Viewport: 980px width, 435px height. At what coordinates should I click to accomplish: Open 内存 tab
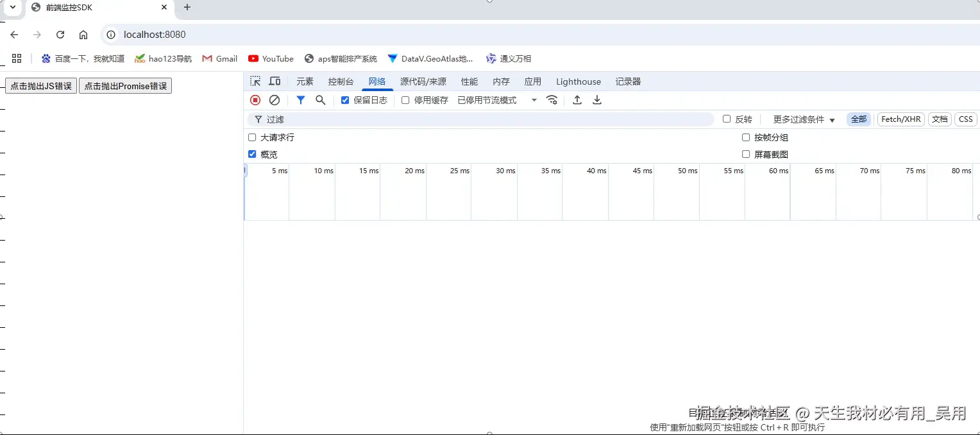pyautogui.click(x=501, y=81)
